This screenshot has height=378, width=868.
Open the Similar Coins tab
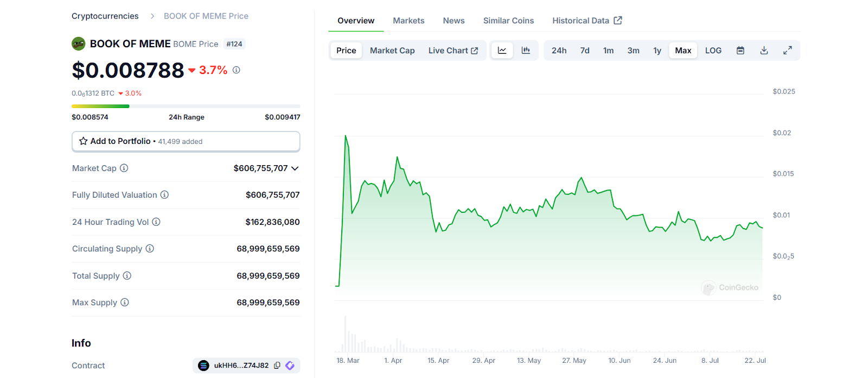pyautogui.click(x=508, y=21)
